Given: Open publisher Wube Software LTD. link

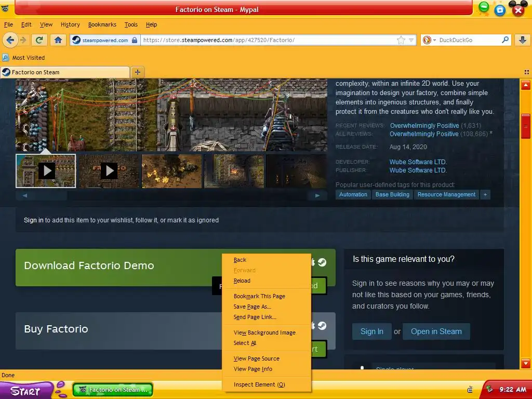Looking at the screenshot, I should tap(418, 170).
